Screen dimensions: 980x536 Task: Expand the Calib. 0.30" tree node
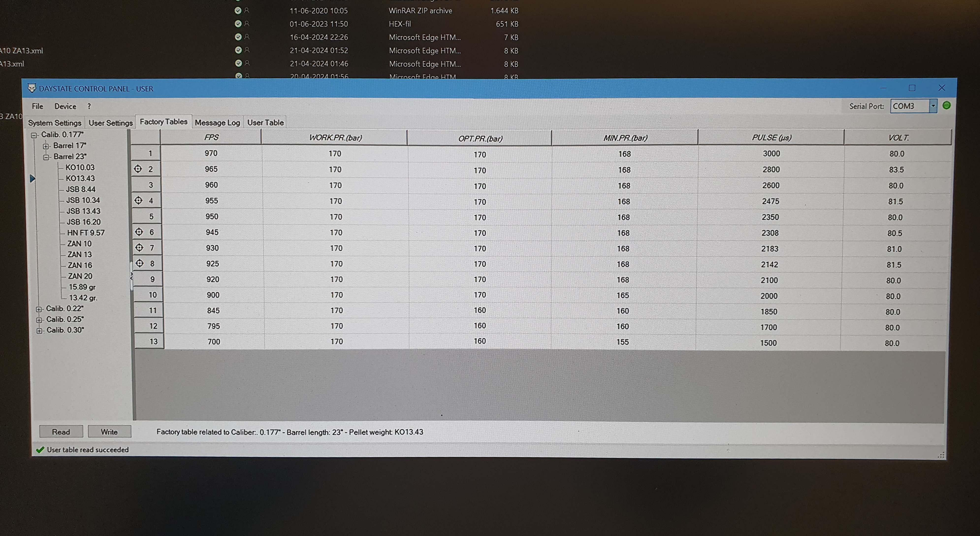coord(39,331)
